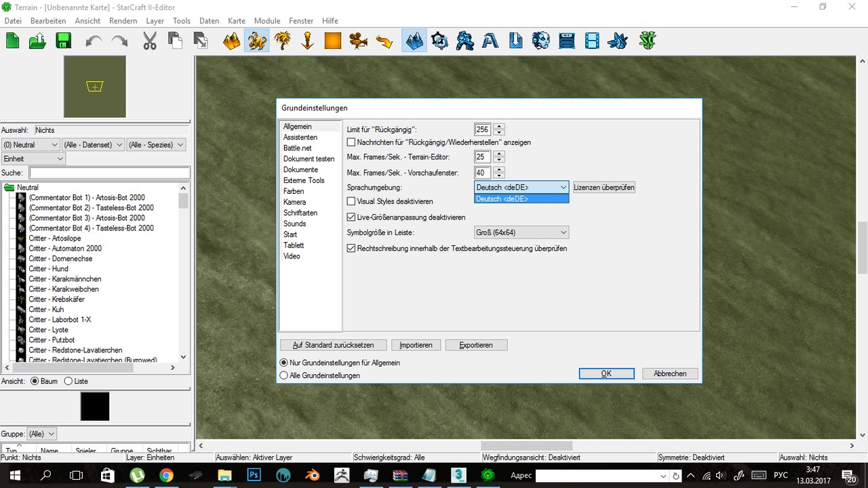
Task: Decrease Terrain-Editor frames with down arrow
Action: (x=499, y=160)
